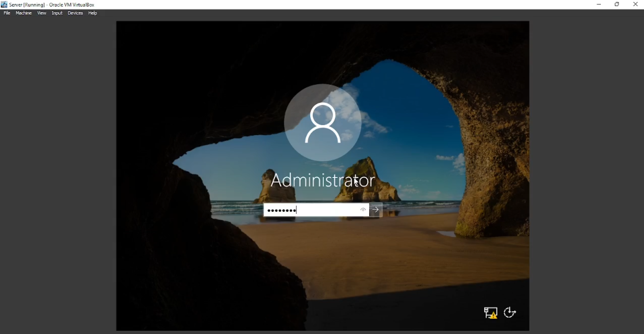The height and width of the screenshot is (334, 644).
Task: Open the Help menu
Action: (x=93, y=13)
